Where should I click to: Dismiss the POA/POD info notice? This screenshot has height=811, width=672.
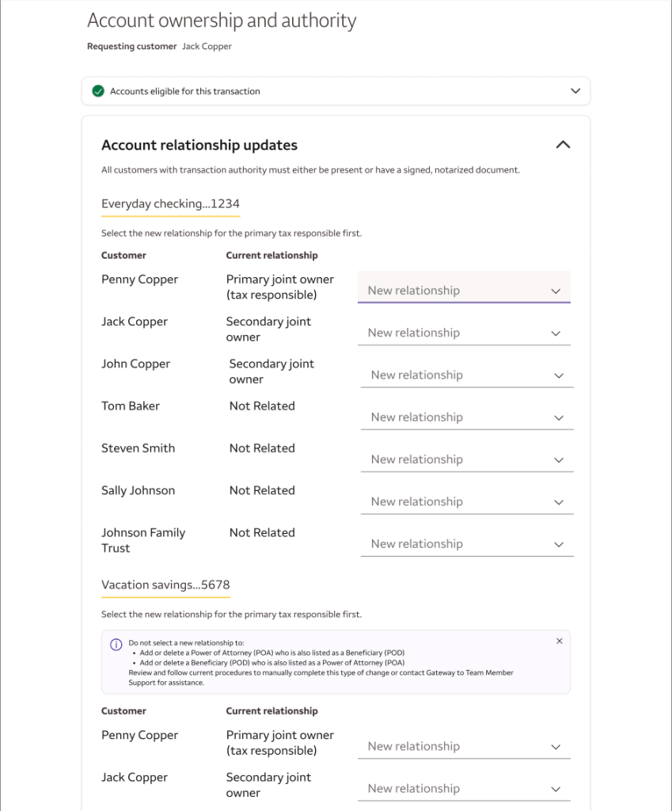pyautogui.click(x=560, y=642)
